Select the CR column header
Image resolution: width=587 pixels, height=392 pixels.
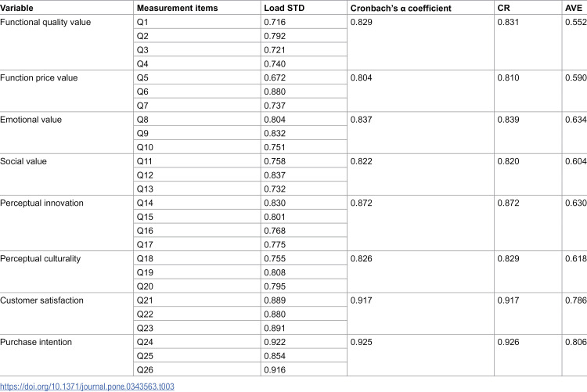click(503, 8)
